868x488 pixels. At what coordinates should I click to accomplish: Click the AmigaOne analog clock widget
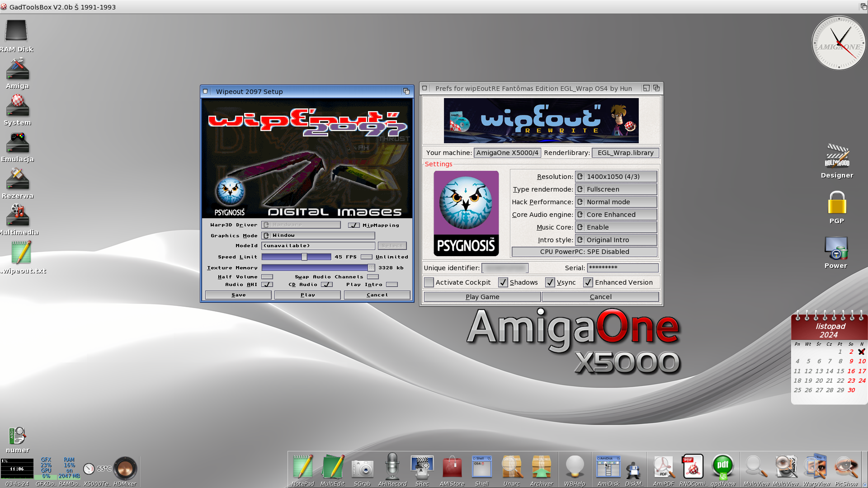[x=839, y=43]
